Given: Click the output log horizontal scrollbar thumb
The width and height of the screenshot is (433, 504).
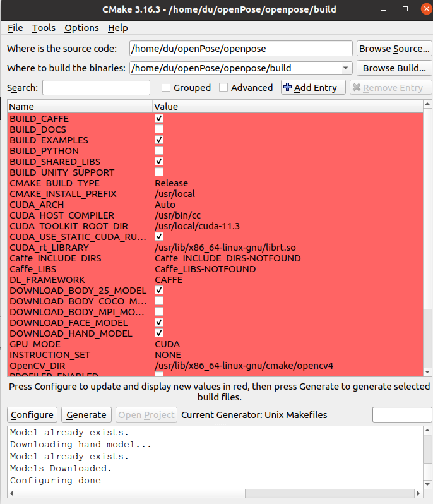Looking at the screenshot, I should [x=131, y=493].
